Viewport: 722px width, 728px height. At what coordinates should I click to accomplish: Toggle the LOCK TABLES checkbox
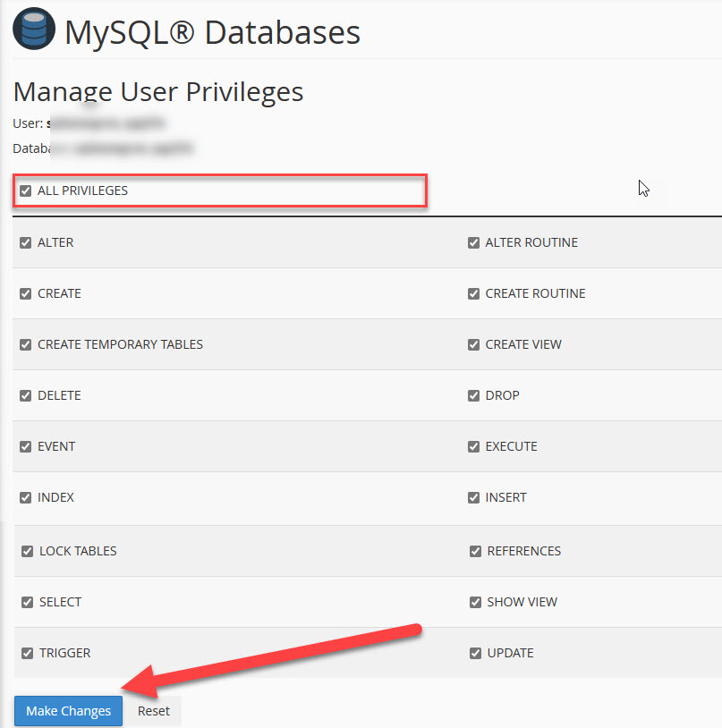click(28, 551)
